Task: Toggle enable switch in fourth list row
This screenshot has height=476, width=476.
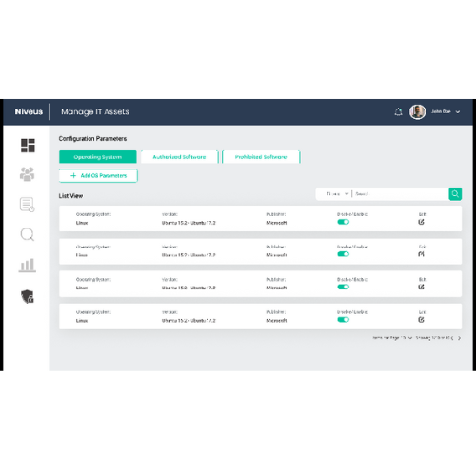Action: click(343, 320)
